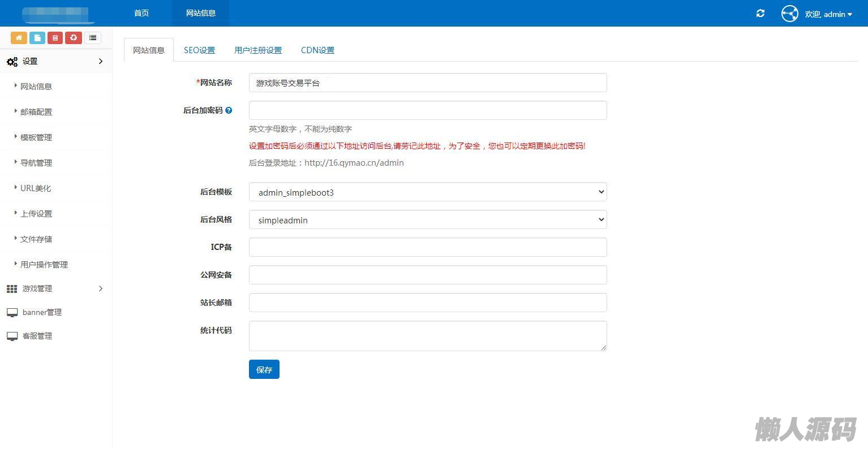Image resolution: width=868 pixels, height=449 pixels.
Task: Open the admin user dropdown menu
Action: tap(828, 14)
